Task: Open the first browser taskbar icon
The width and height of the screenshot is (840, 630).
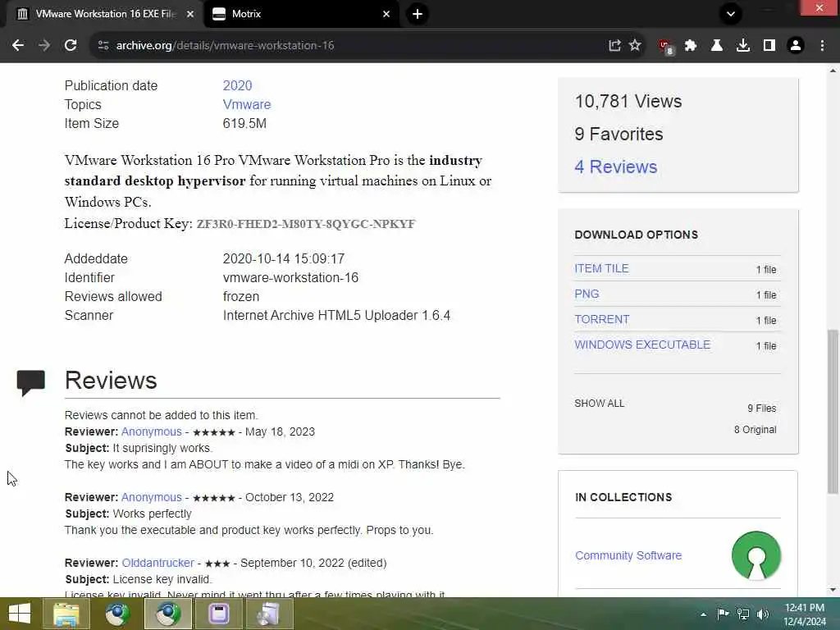Action: tap(117, 614)
